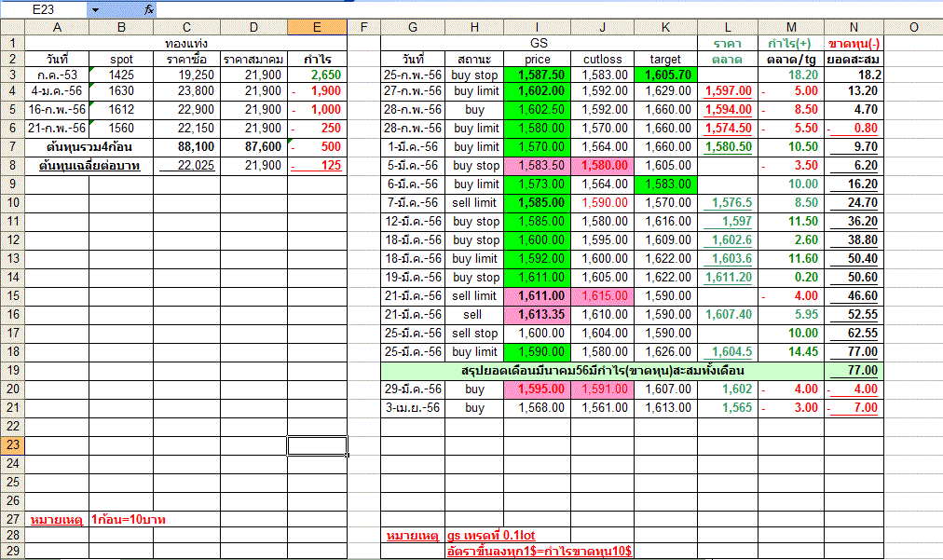Screen dimensions: 943x560
Task: Select highlighted row 23 header
Action: 12,445
